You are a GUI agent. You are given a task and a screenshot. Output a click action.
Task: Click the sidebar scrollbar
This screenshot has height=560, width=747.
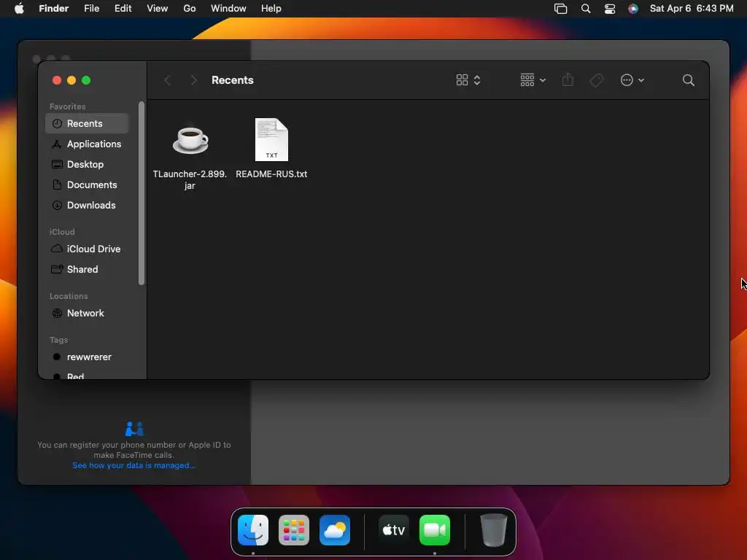coord(141,192)
